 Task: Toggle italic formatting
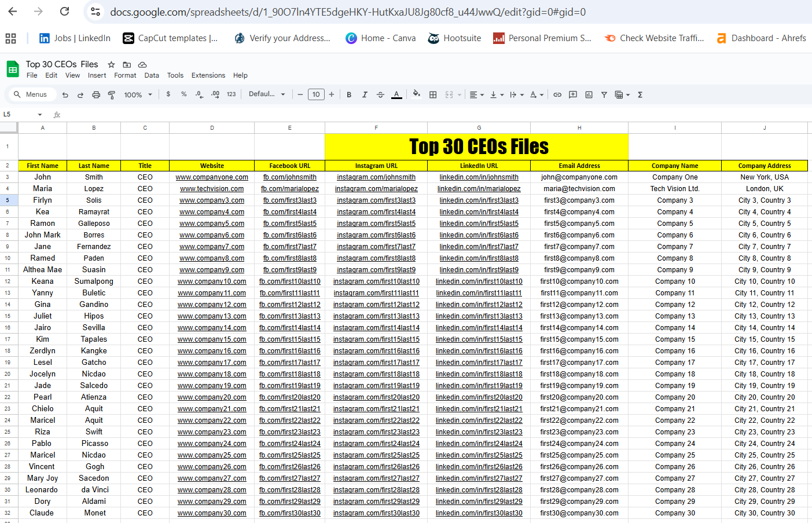coord(365,94)
